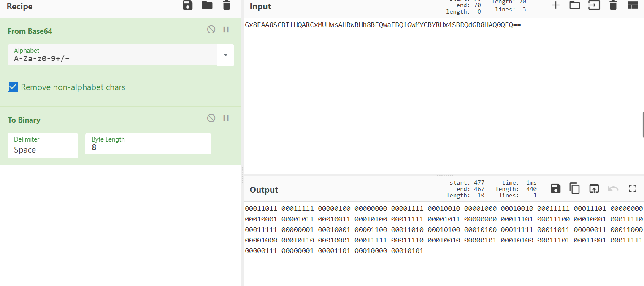Uncheck Remove non-alphabet chars
The image size is (644, 286).
(13, 87)
